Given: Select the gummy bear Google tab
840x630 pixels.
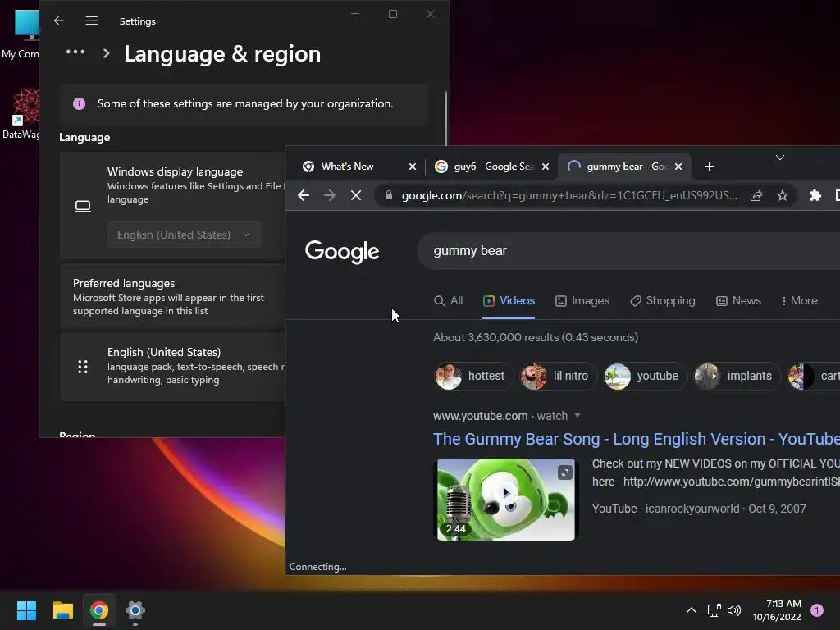Looking at the screenshot, I should pos(625,167).
